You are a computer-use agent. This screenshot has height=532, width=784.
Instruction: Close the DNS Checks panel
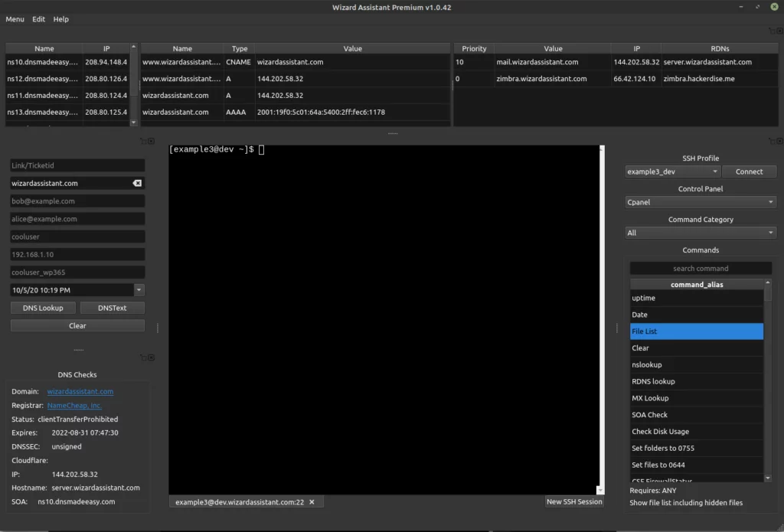tap(152, 357)
